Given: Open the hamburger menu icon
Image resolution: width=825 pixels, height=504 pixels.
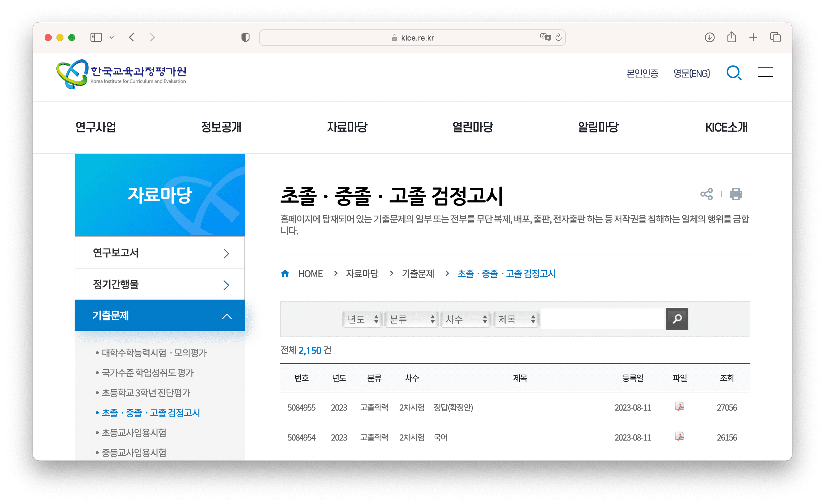Looking at the screenshot, I should (765, 72).
